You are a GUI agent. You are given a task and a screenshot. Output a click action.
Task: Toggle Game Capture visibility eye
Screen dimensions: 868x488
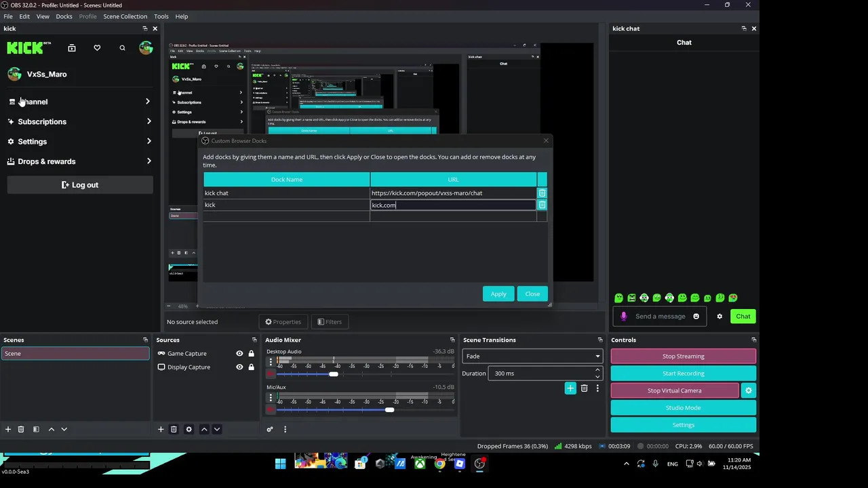(239, 354)
